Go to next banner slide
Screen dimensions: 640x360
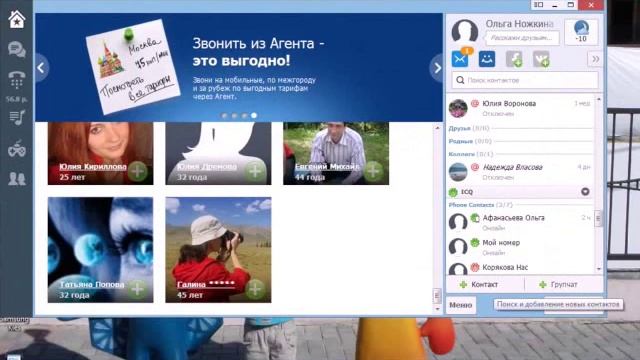click(437, 68)
